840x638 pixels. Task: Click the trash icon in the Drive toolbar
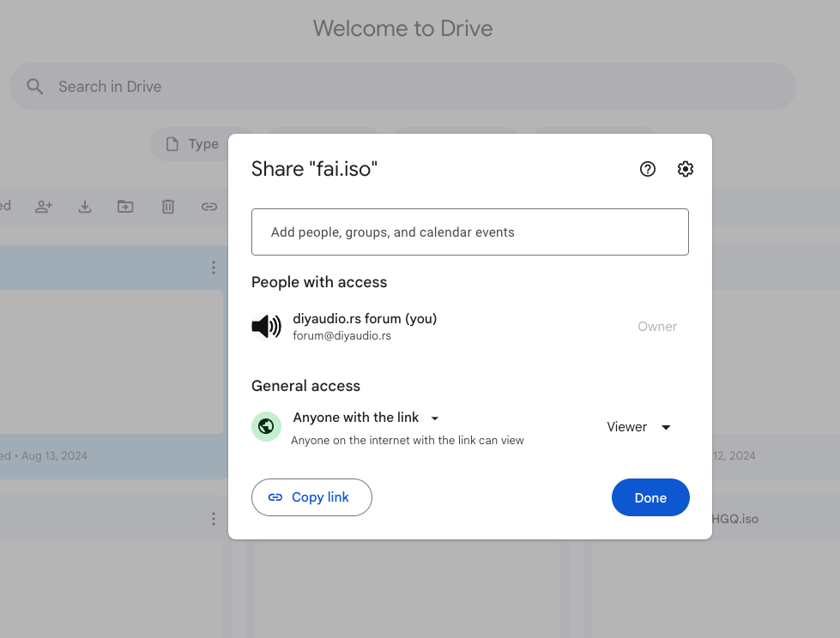(x=168, y=207)
